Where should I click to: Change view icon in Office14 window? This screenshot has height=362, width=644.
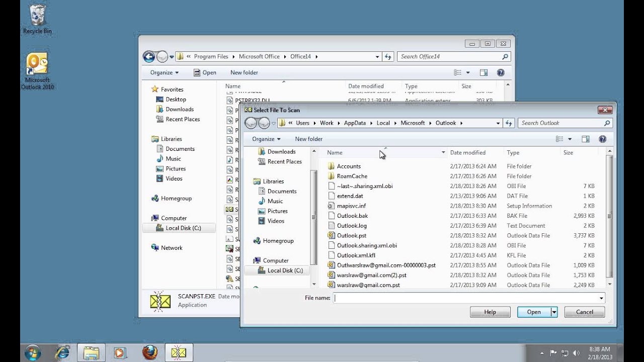click(x=458, y=72)
